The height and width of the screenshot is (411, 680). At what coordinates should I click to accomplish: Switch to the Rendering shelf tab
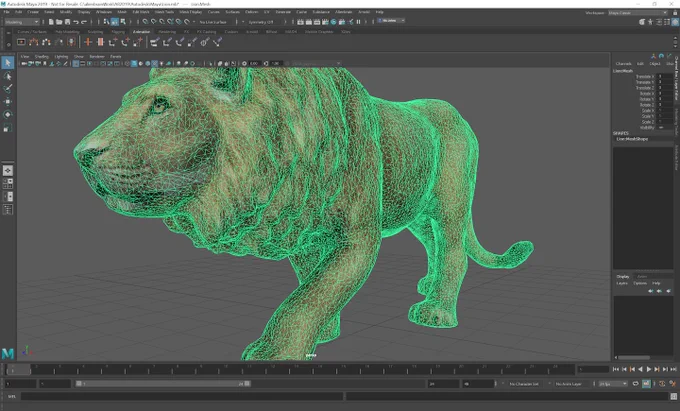pyautogui.click(x=167, y=32)
